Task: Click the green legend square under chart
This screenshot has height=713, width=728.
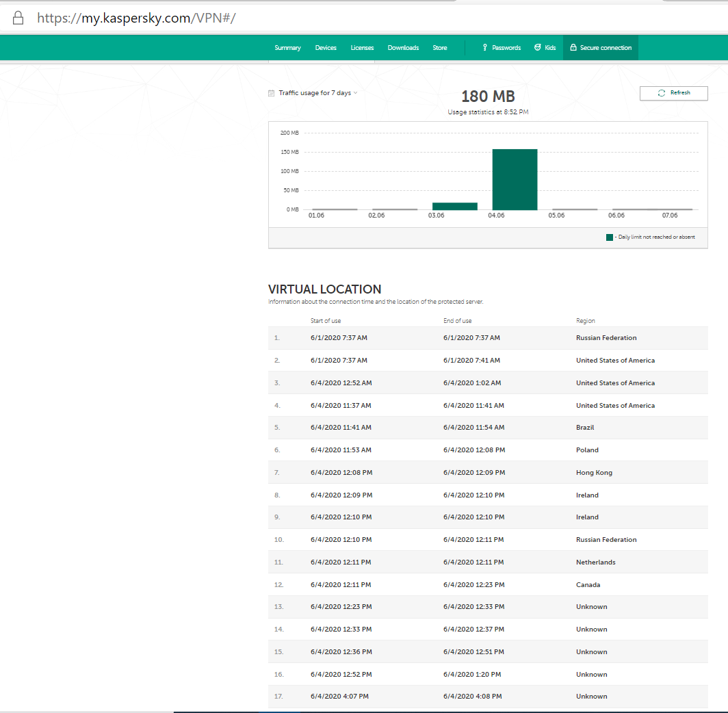Action: [609, 237]
